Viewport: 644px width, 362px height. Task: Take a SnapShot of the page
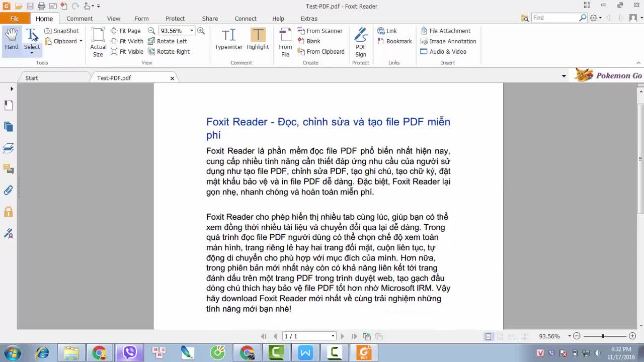[61, 31]
